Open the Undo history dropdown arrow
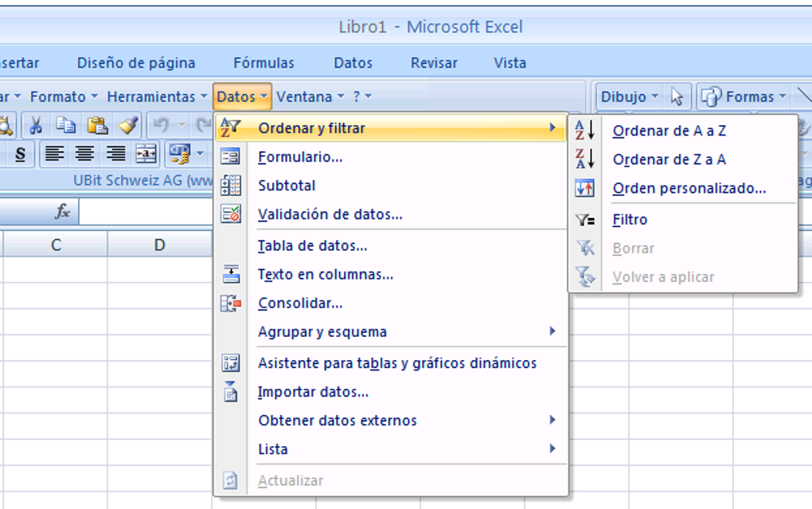812x509 pixels. point(182,125)
